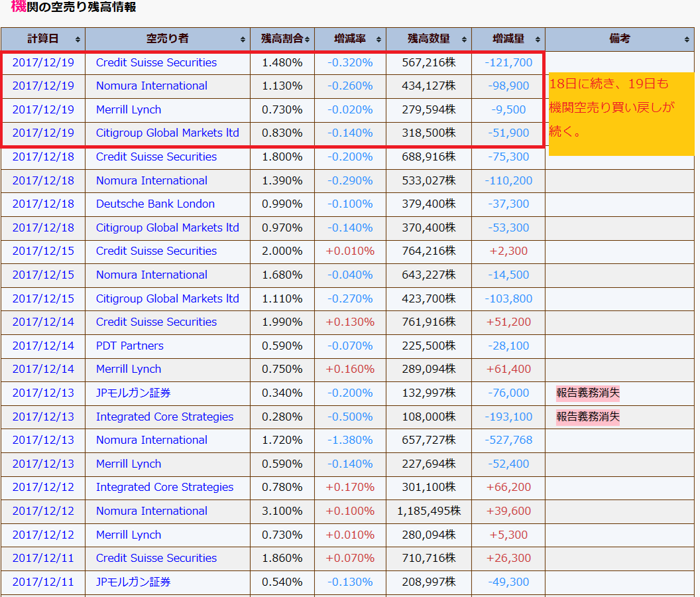700x597 pixels.
Task: Open Nomura International link dated 2017/12/13
Action: click(152, 440)
